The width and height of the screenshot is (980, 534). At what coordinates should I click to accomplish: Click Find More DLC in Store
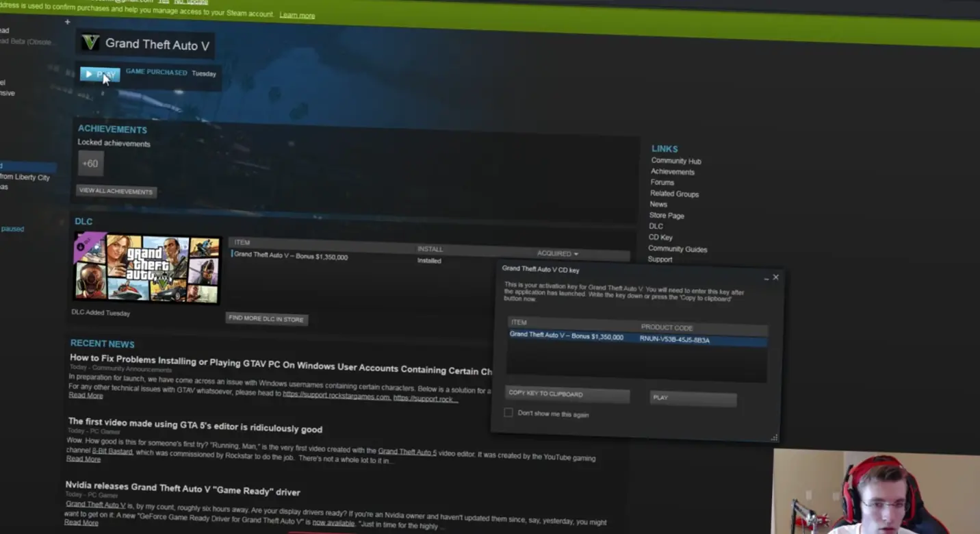[x=266, y=319]
